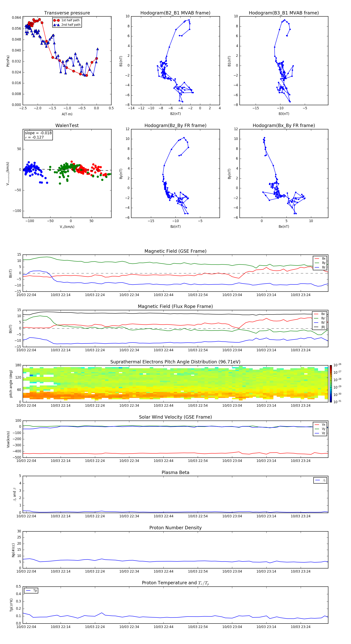
Task: Click the 'Hodogram(Bz_By FR frame)' title
Action: (175, 125)
